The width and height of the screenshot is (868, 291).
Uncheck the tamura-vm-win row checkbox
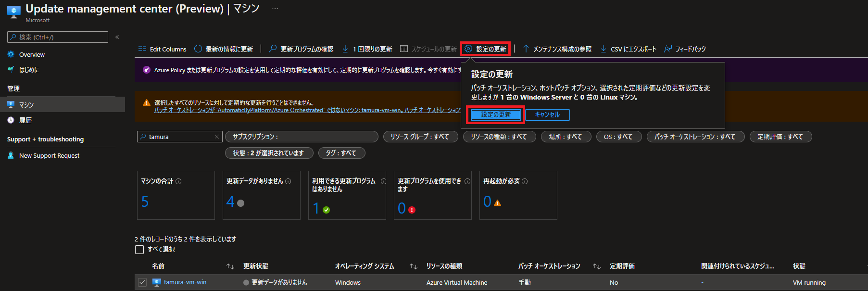click(x=142, y=282)
